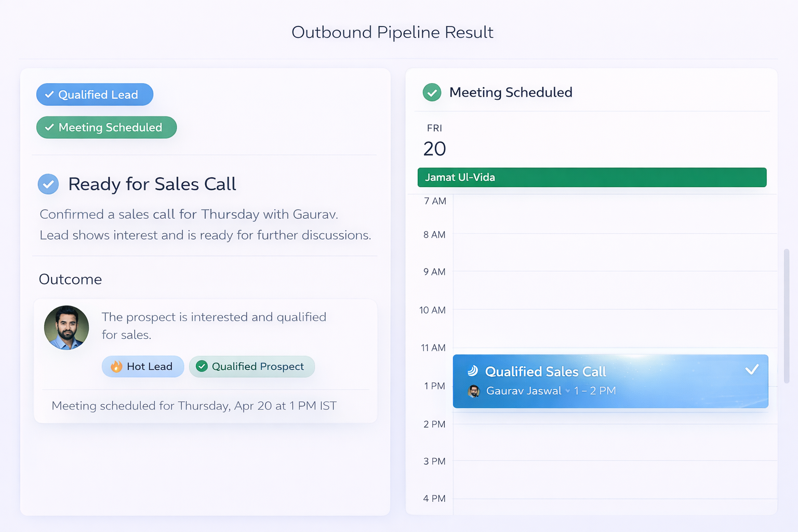Screen dimensions: 798x532
Task: Open the Qualified Sales Call event title
Action: 545,371
